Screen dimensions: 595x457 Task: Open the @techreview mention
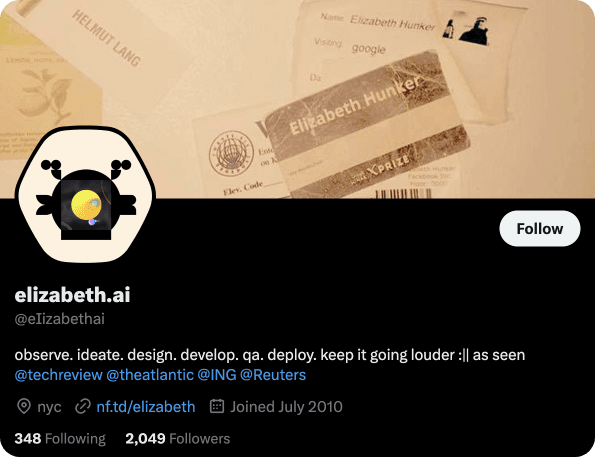pyautogui.click(x=58, y=375)
